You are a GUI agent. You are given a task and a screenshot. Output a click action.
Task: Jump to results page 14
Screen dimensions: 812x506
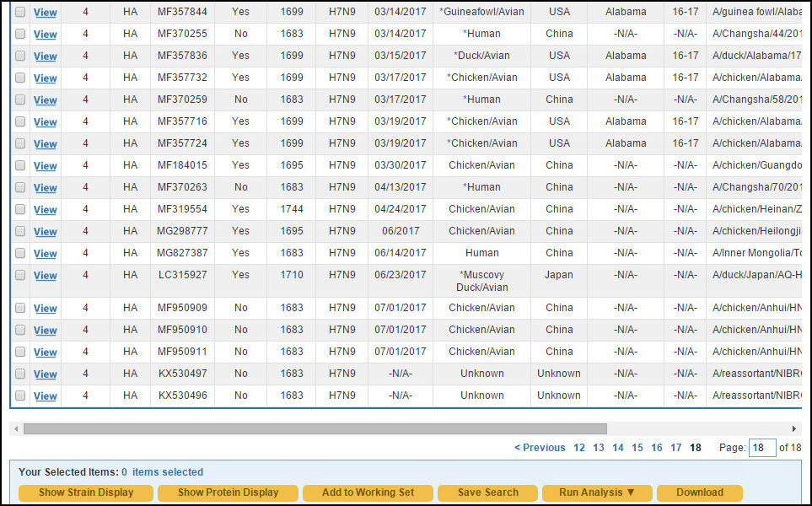tap(618, 448)
